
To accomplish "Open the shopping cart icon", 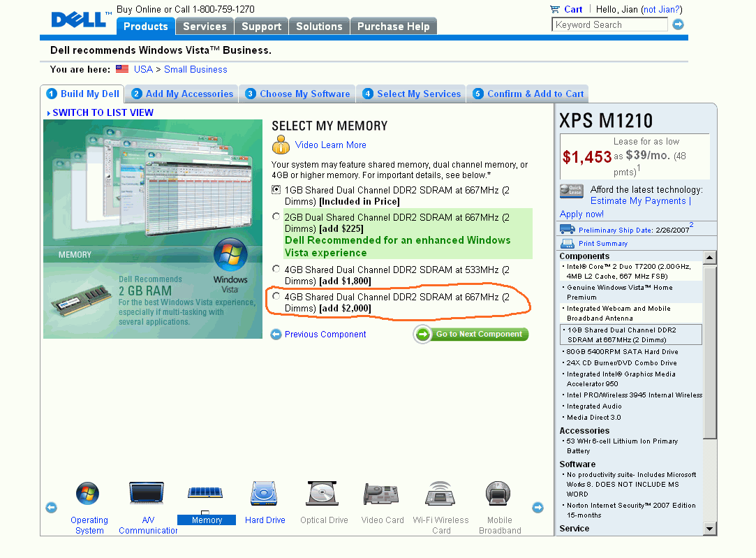I will (555, 9).
